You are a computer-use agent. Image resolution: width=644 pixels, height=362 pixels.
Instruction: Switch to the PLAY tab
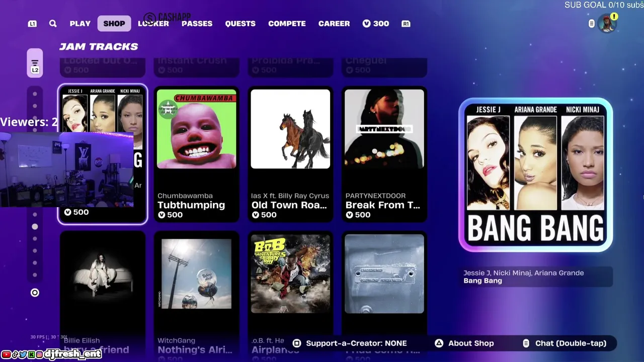80,24
